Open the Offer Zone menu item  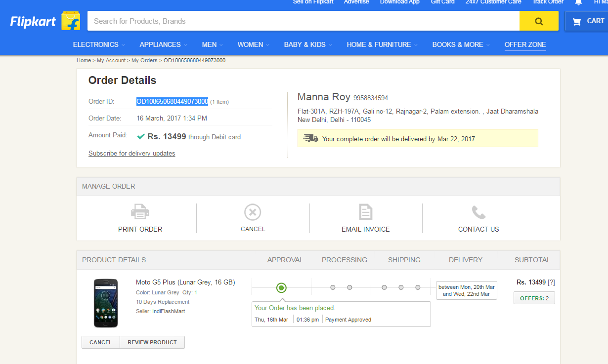[x=525, y=44]
